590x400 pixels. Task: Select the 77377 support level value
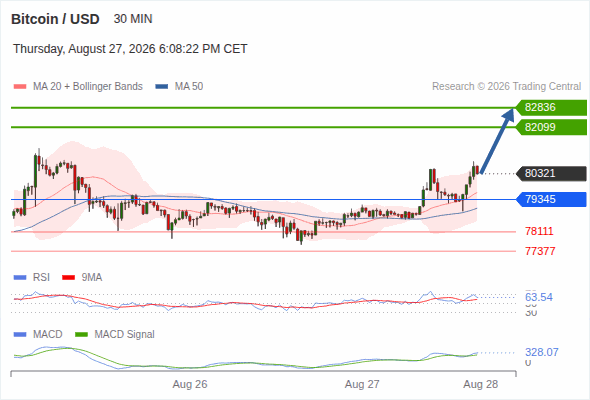pyautogui.click(x=540, y=251)
